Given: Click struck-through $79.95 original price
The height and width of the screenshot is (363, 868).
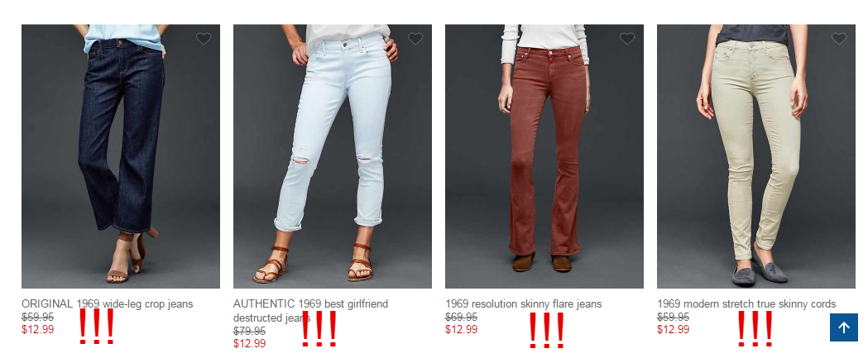Looking at the screenshot, I should pos(250,331).
